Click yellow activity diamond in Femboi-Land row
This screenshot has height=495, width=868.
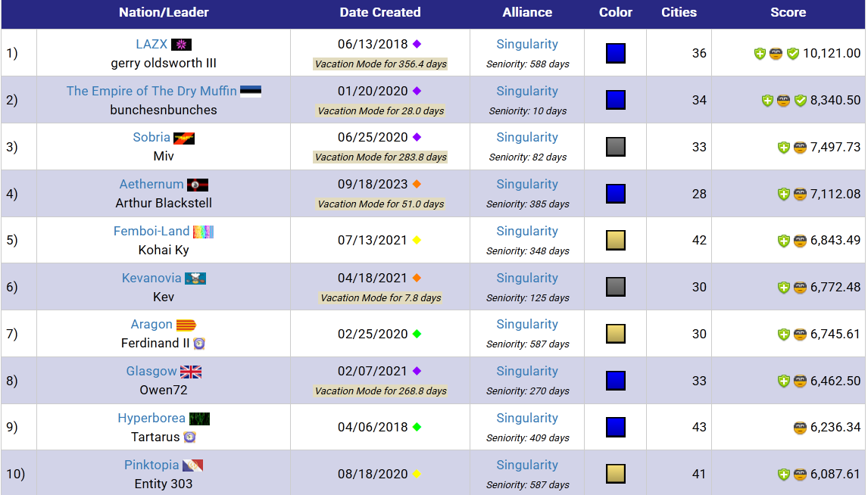pyautogui.click(x=417, y=240)
